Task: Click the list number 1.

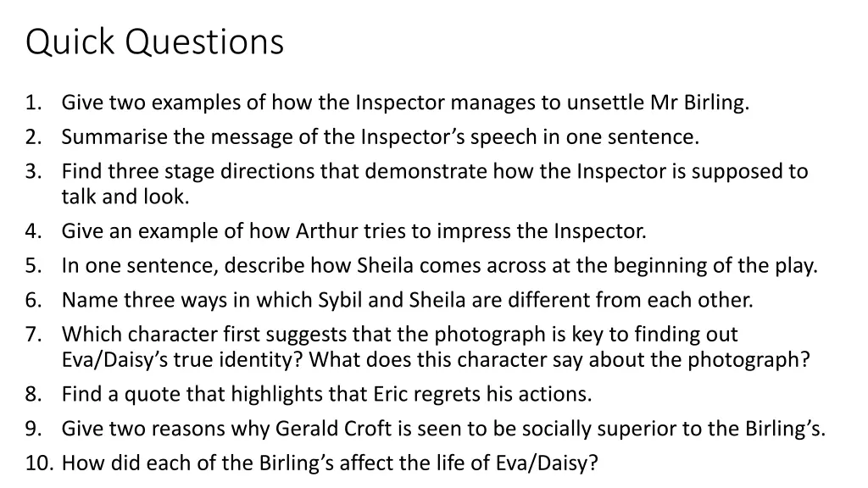Action: point(34,103)
